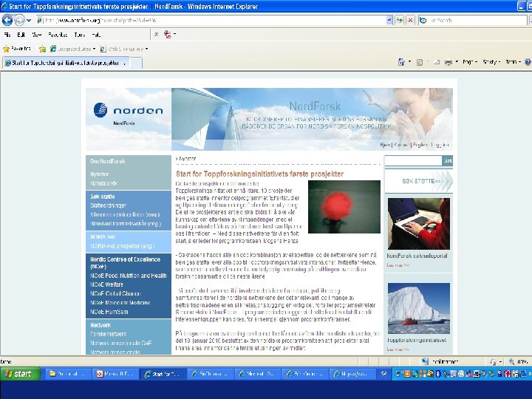
Task: Click the Søk search button
Action: 448,160
